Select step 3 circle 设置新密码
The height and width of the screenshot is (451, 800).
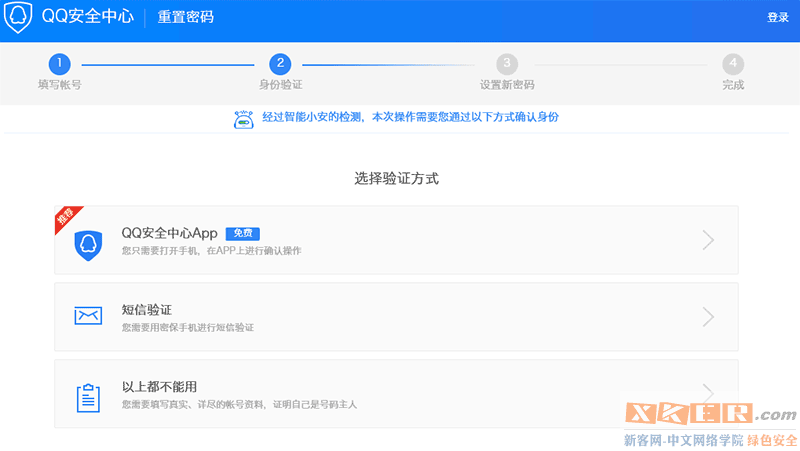point(507,64)
